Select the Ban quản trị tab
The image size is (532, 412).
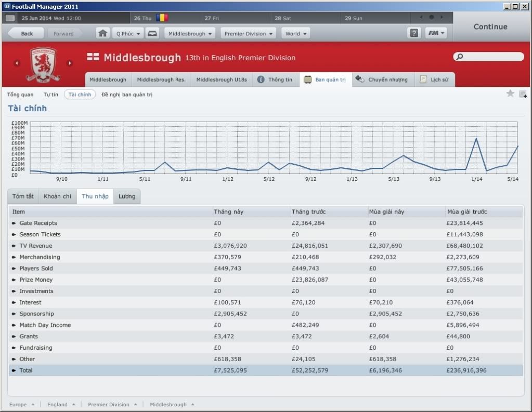click(x=326, y=79)
